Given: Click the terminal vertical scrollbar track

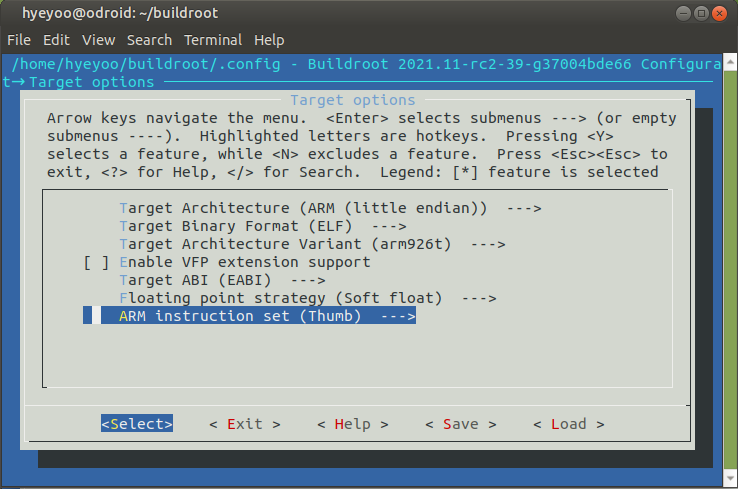Looking at the screenshot, I should pos(730,270).
